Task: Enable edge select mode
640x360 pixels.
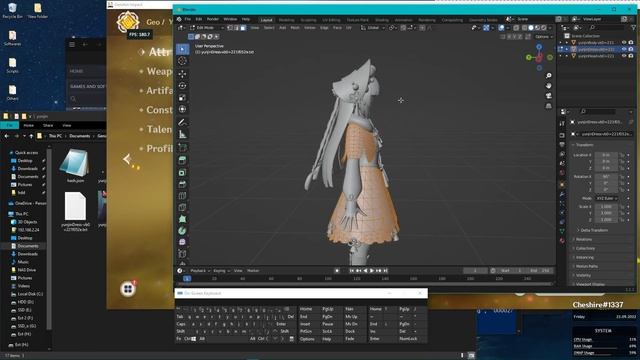Action: (237, 28)
